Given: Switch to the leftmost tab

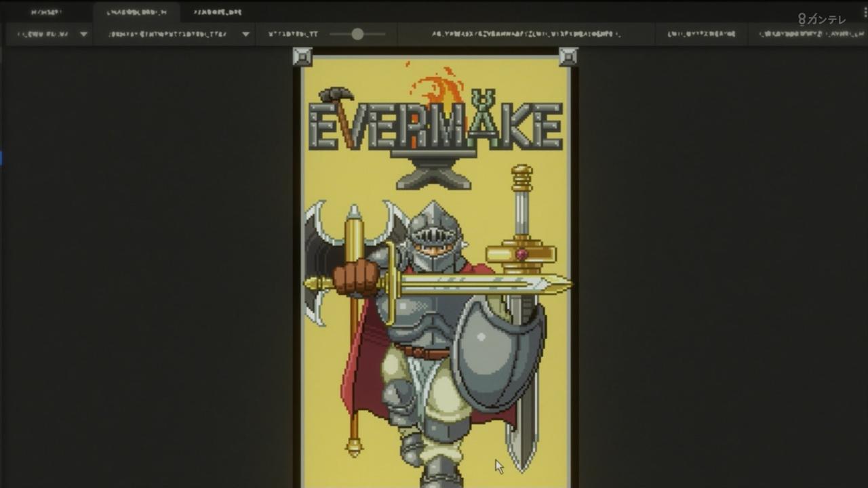Looking at the screenshot, I should [46, 12].
